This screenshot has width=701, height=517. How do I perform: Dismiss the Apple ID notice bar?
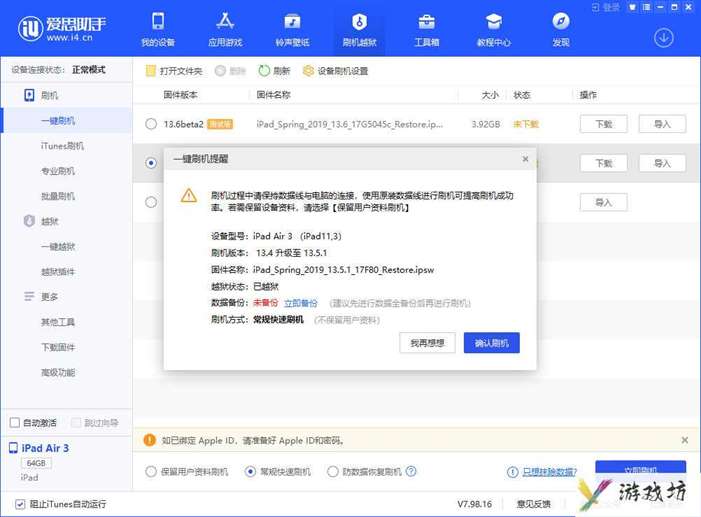(x=684, y=441)
